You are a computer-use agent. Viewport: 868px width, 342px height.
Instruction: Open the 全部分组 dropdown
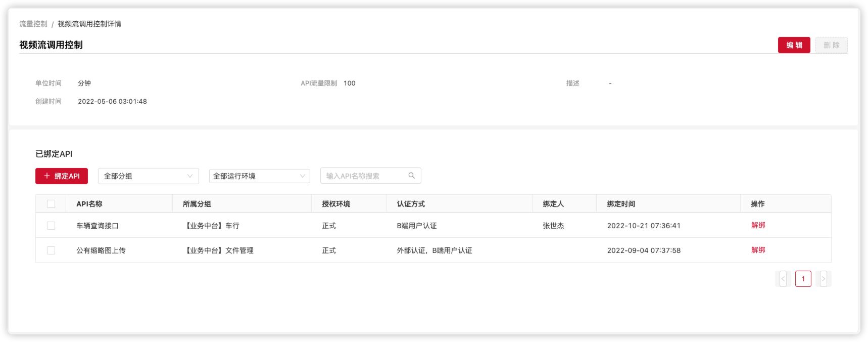point(148,176)
